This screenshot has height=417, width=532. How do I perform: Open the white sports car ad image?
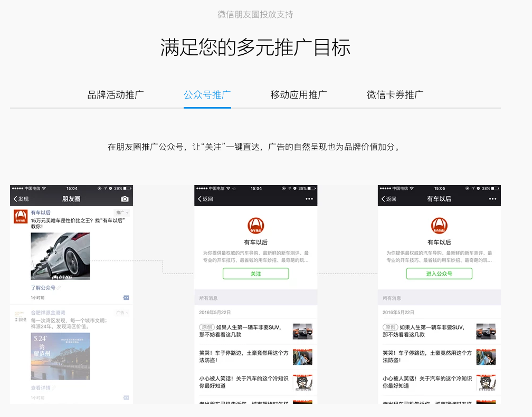pos(60,256)
